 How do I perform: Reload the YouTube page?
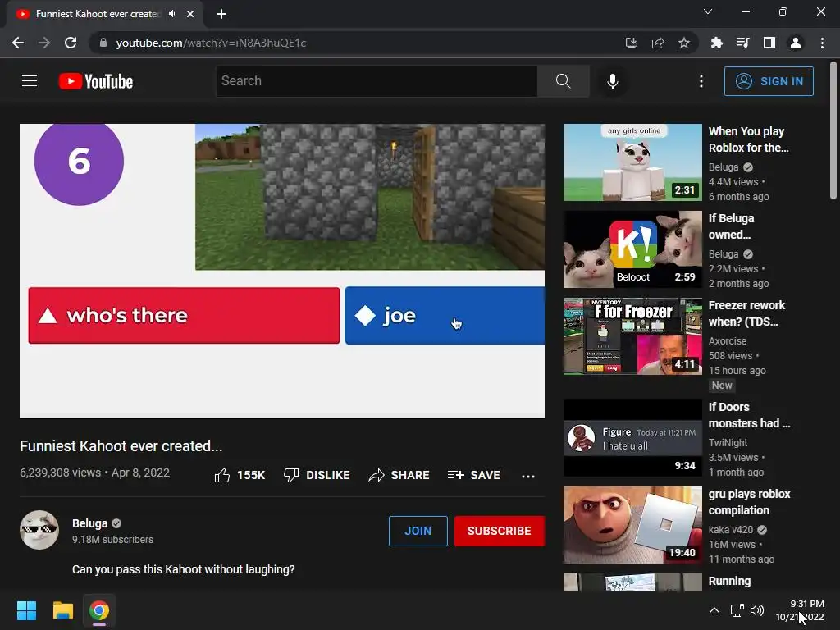pos(71,43)
